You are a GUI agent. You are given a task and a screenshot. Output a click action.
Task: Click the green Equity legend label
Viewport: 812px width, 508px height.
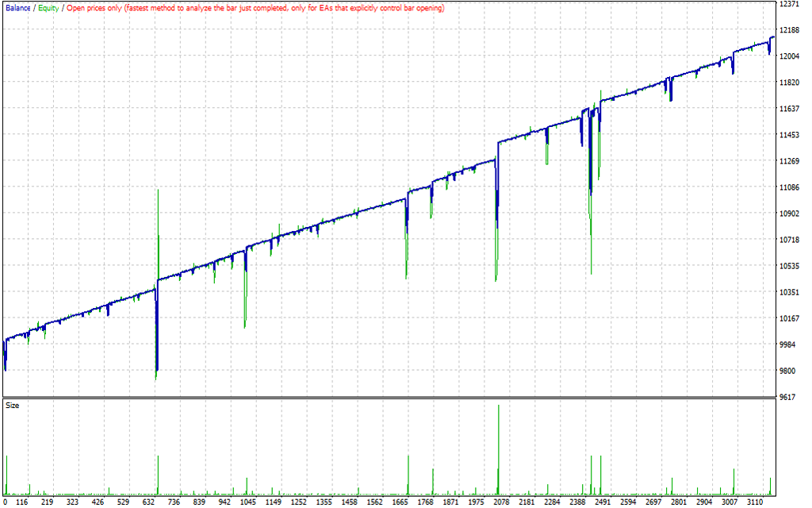click(x=49, y=8)
